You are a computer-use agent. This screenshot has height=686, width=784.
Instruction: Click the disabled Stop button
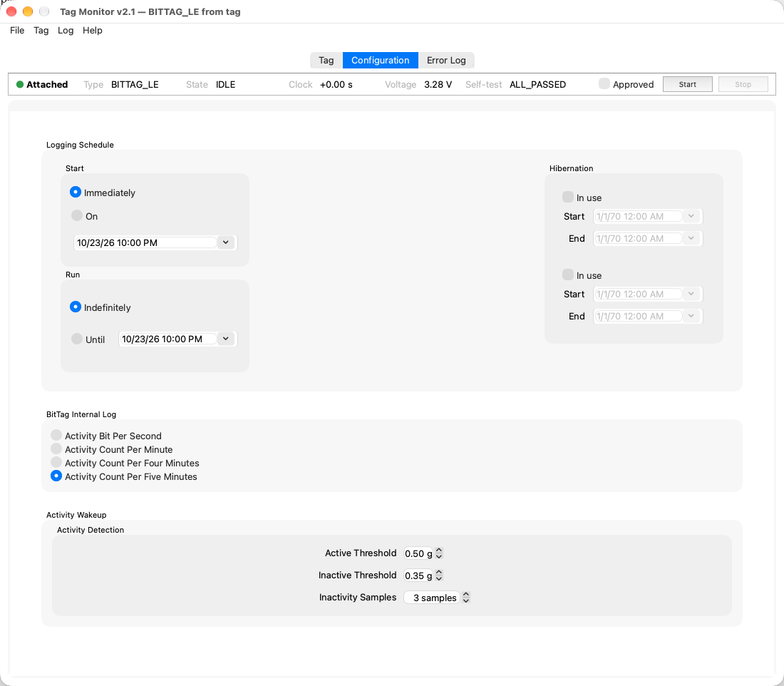pyautogui.click(x=743, y=84)
